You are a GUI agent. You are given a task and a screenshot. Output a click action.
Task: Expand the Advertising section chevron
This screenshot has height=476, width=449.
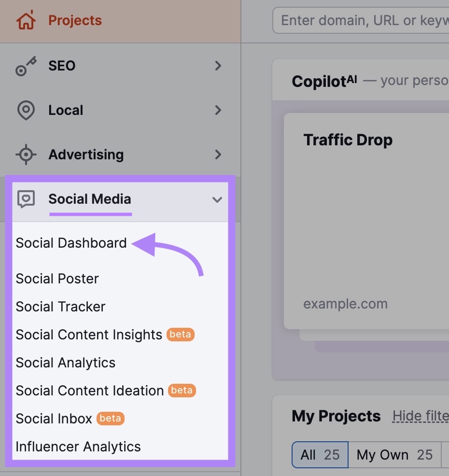[218, 154]
